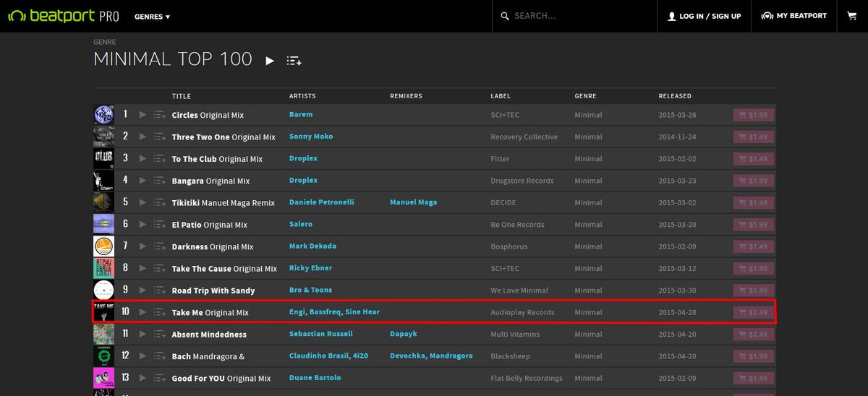Screen dimensions: 868x396
Task: Open Take Me cover artwork
Action: 103,312
